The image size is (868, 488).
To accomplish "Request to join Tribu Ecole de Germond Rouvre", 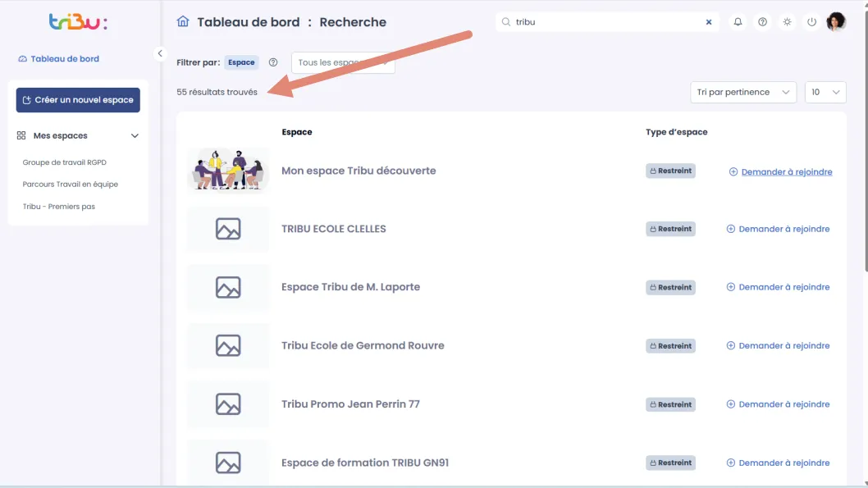I will (778, 346).
